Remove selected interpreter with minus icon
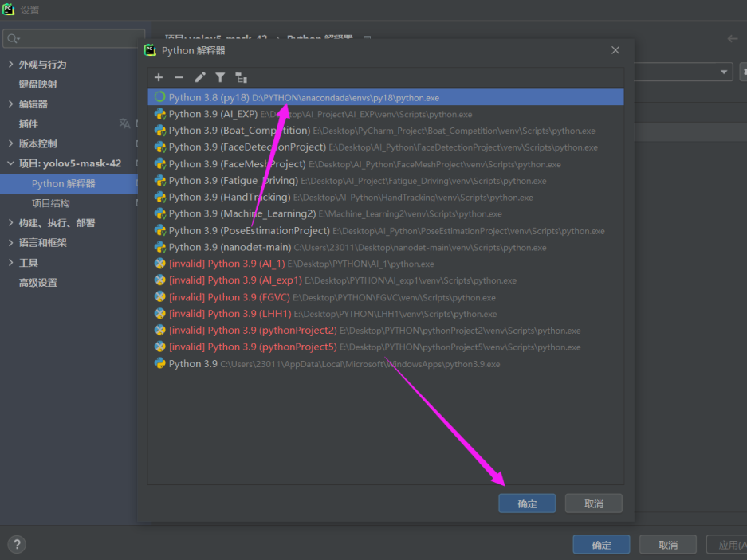Image resolution: width=747 pixels, height=560 pixels. click(x=179, y=77)
